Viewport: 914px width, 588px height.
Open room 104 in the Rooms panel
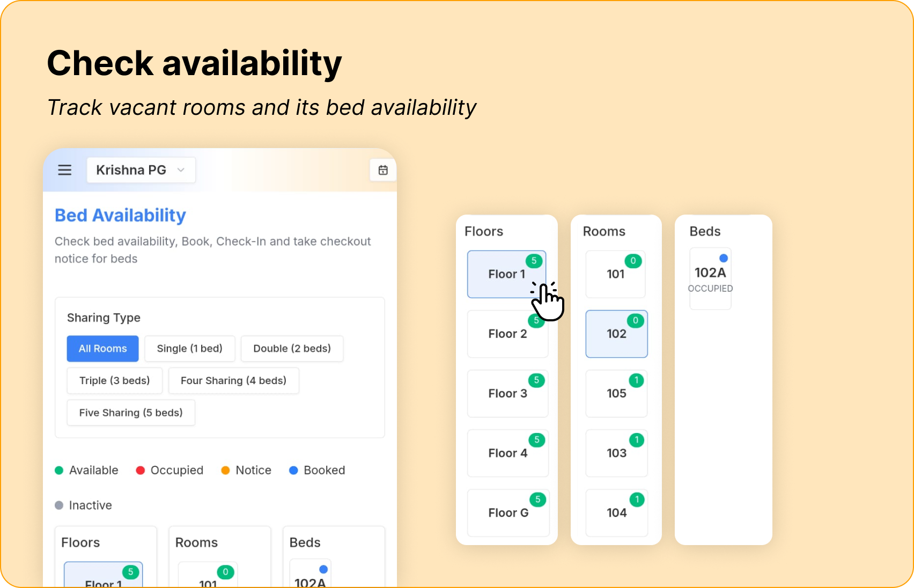click(616, 513)
